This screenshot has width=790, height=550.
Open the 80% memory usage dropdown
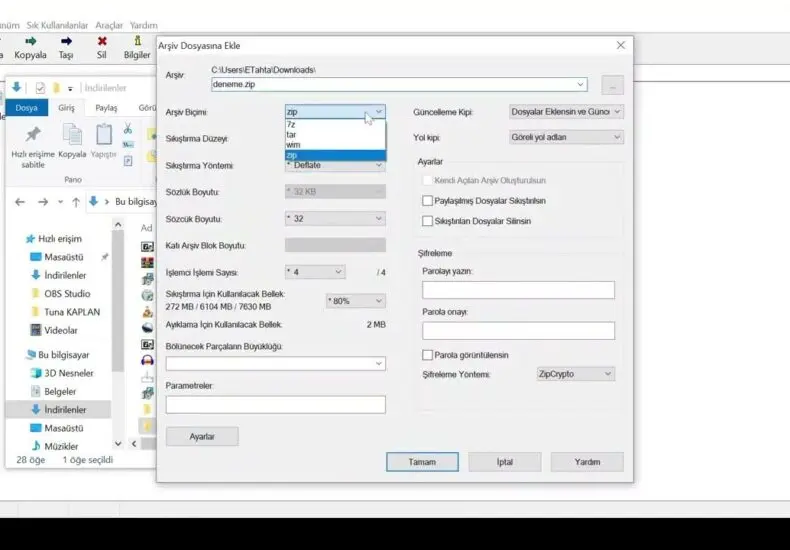pyautogui.click(x=356, y=301)
